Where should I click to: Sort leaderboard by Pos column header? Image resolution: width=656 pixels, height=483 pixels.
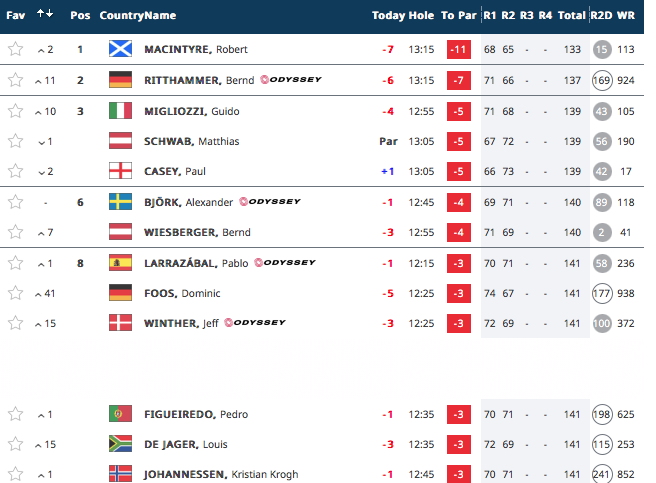pos(80,15)
